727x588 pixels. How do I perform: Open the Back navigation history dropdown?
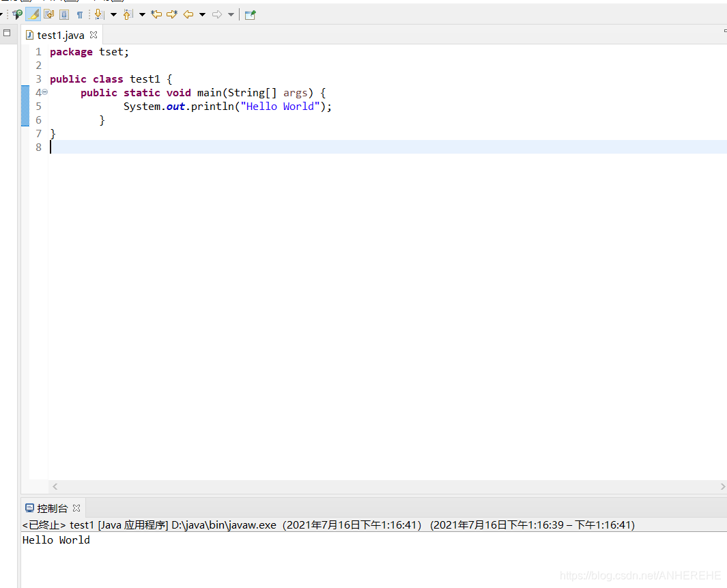point(202,14)
